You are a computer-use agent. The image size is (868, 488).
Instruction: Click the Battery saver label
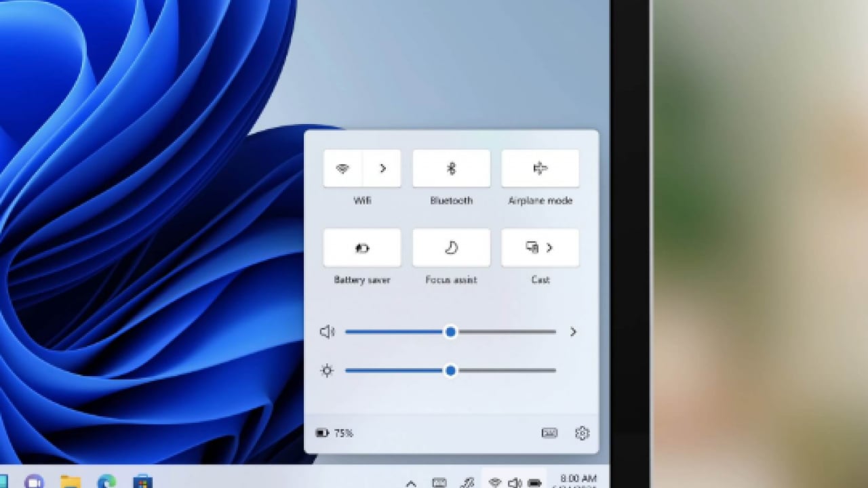362,280
